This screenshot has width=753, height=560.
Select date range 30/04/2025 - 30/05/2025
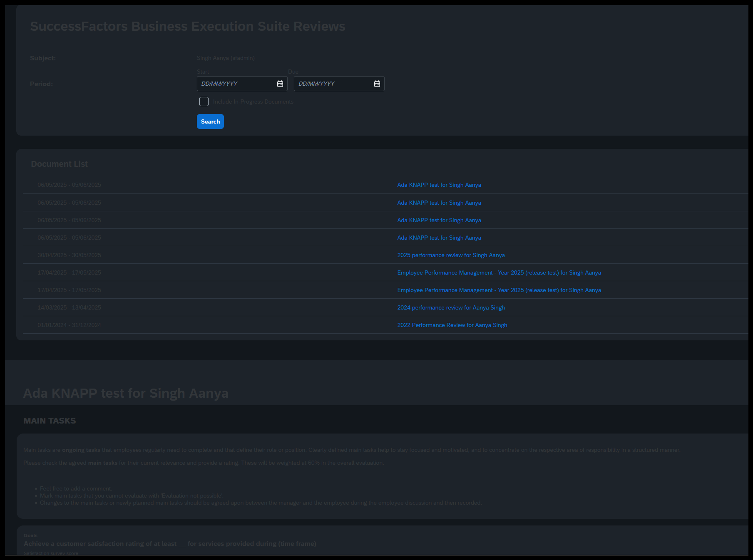69,255
